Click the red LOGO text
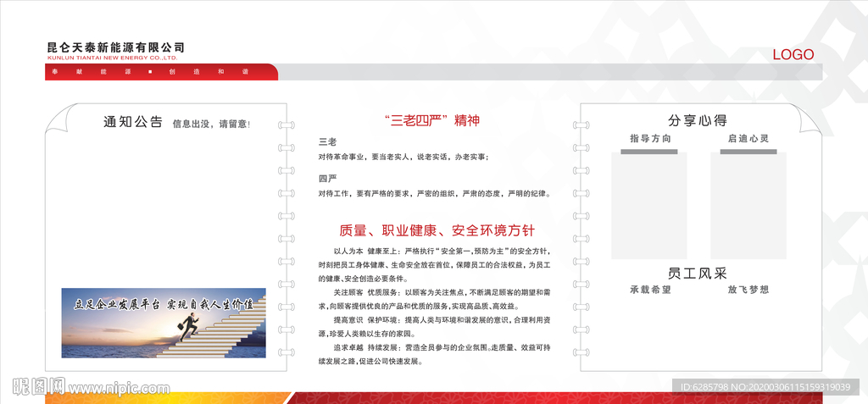Image resolution: width=868 pixels, height=404 pixels. tap(793, 55)
